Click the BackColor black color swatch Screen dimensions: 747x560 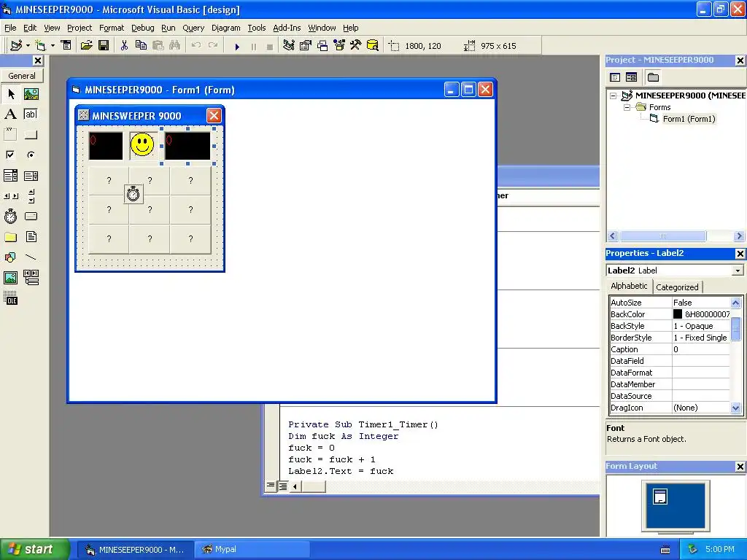coord(678,314)
